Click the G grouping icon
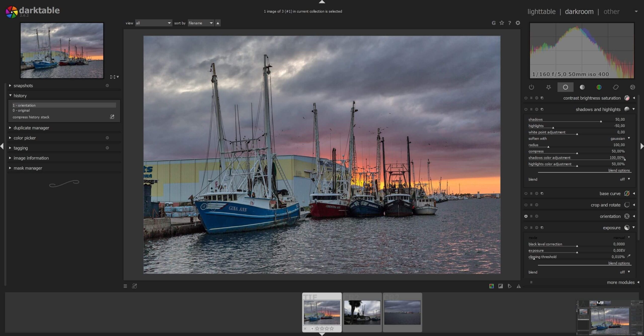 click(494, 23)
